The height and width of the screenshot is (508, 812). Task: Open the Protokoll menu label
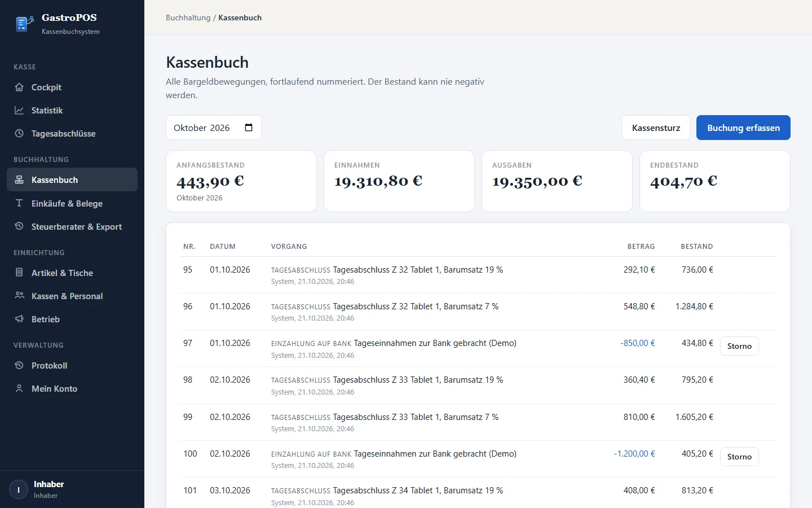coord(50,365)
